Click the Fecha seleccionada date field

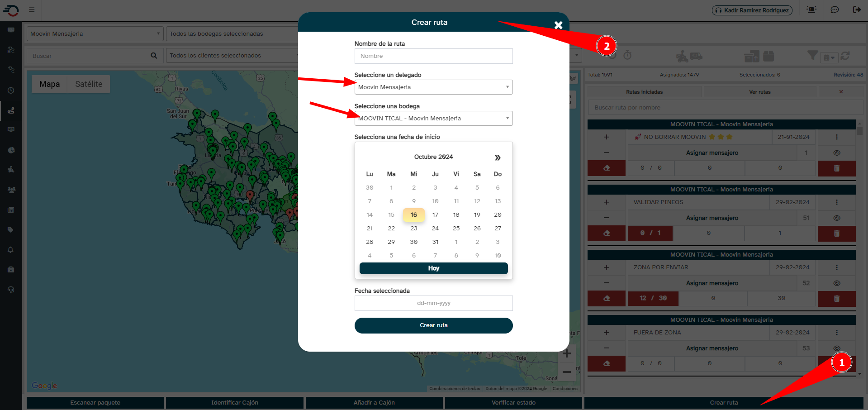(433, 303)
